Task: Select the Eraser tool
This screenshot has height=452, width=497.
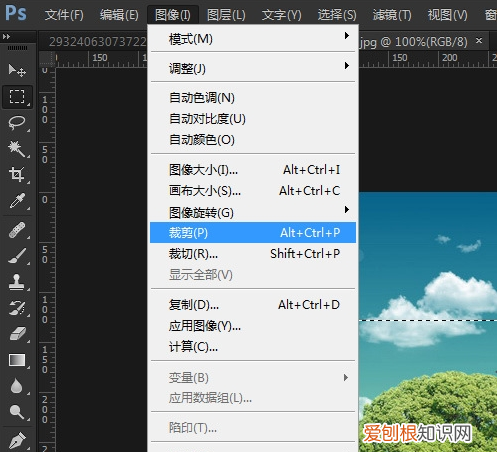Action: (17, 334)
